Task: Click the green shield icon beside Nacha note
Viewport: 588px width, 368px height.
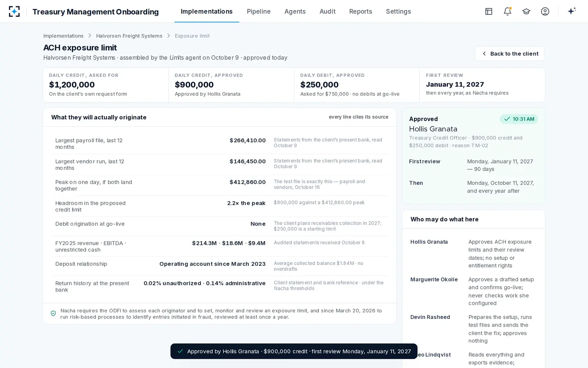Action: pyautogui.click(x=53, y=314)
